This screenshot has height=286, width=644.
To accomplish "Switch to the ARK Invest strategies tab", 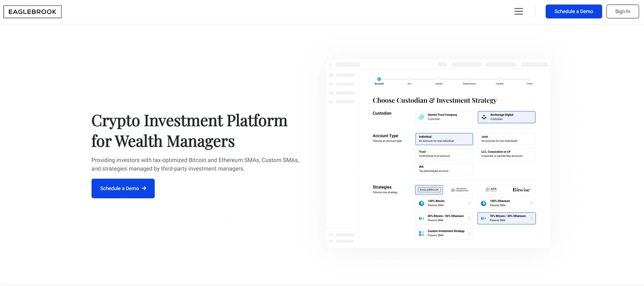I will pyautogui.click(x=491, y=190).
